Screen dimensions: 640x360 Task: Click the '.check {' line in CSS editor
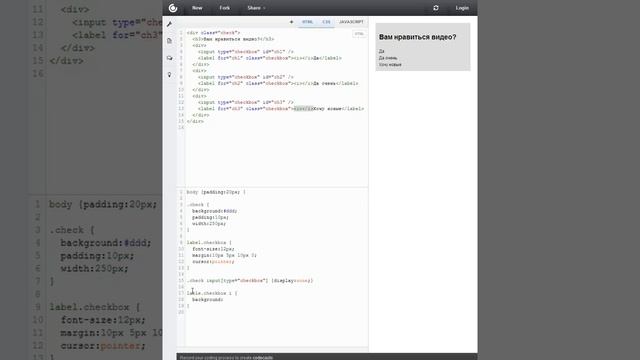(x=198, y=204)
